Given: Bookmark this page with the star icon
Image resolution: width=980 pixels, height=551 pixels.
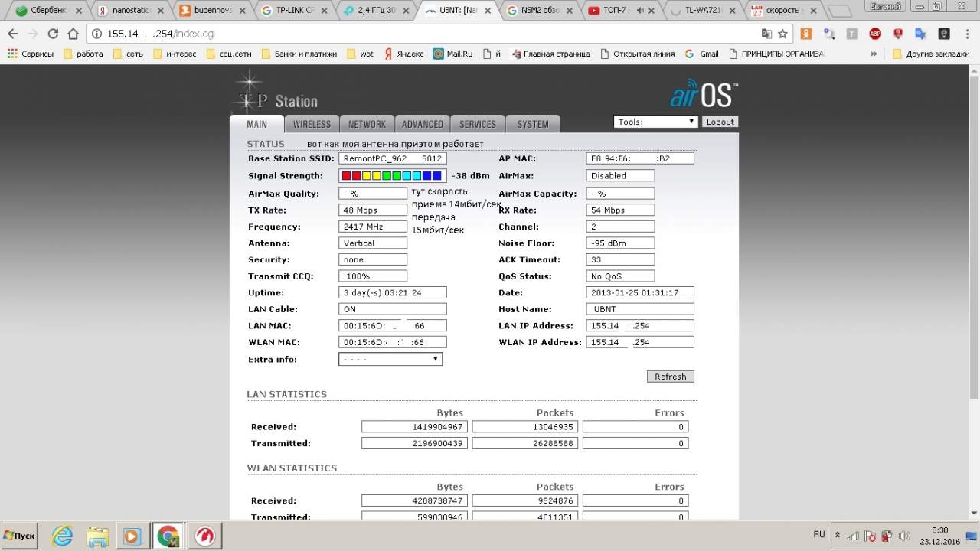Looking at the screenshot, I should pos(782,34).
